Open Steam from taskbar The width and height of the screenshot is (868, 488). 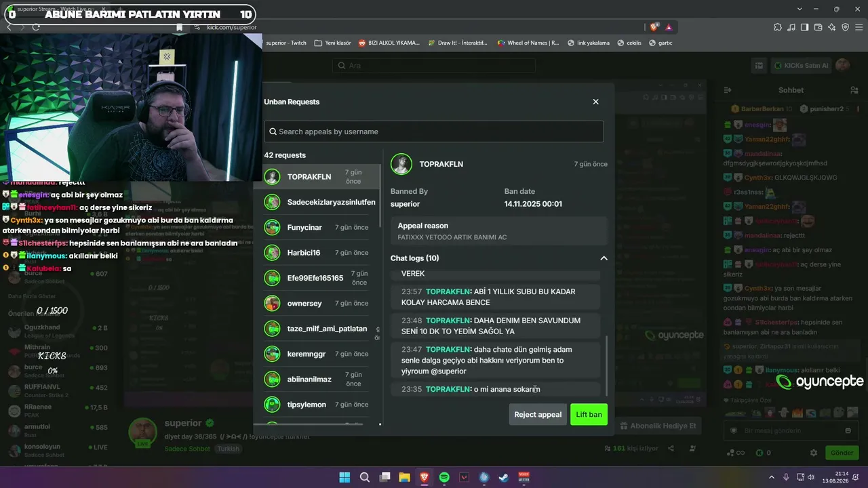tap(503, 477)
